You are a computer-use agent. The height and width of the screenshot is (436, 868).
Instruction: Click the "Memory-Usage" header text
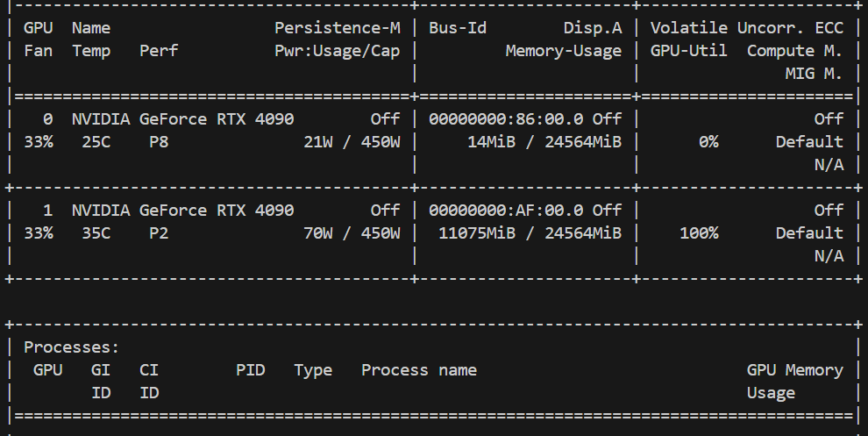click(564, 51)
